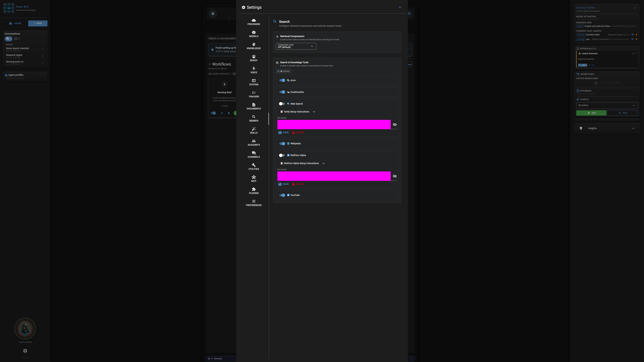644x362 pixels.
Task: View the Checklist editor agent via eye icon
Action: [632, 35]
